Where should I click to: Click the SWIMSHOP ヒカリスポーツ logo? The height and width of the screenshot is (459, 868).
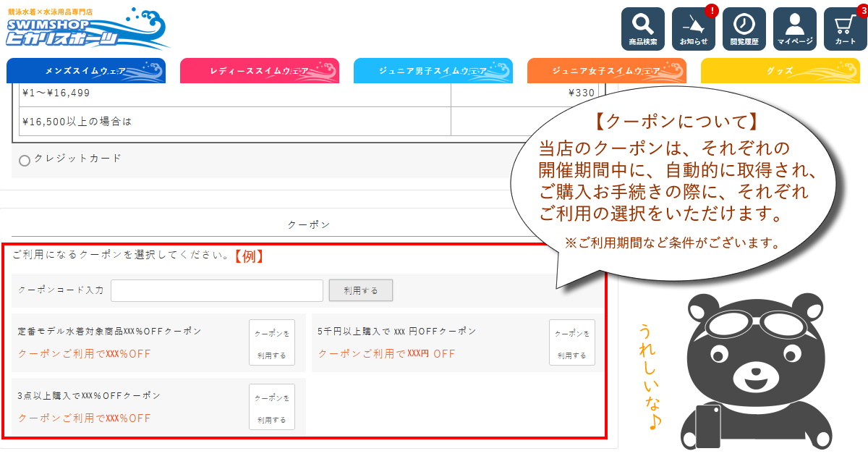click(x=87, y=28)
